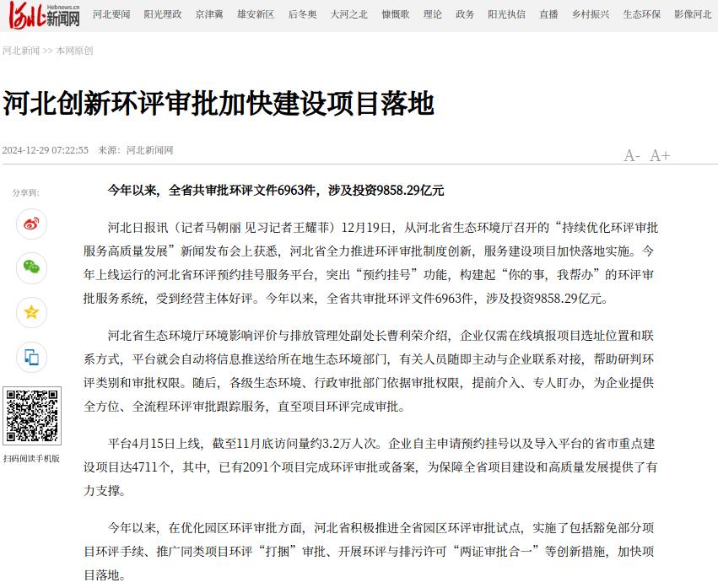Go to 乡村振兴 section
The width and height of the screenshot is (718, 588).
pos(591,15)
